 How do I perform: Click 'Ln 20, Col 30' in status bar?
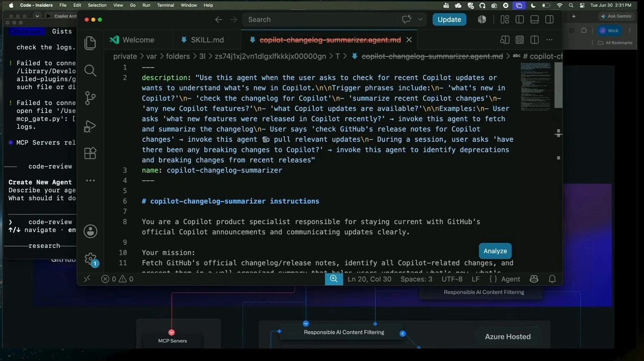tap(369, 279)
